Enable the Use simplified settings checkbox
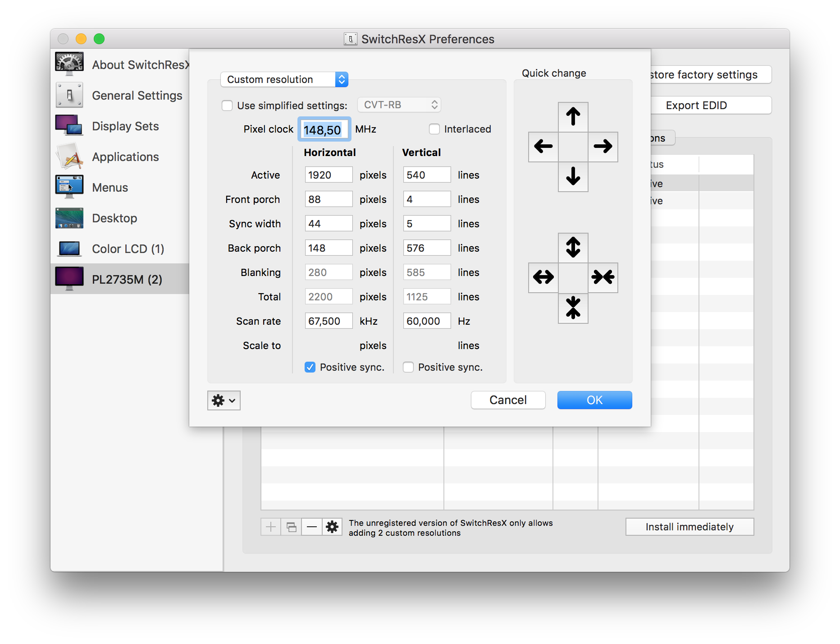Screen dimensions: 840x644 coord(227,106)
